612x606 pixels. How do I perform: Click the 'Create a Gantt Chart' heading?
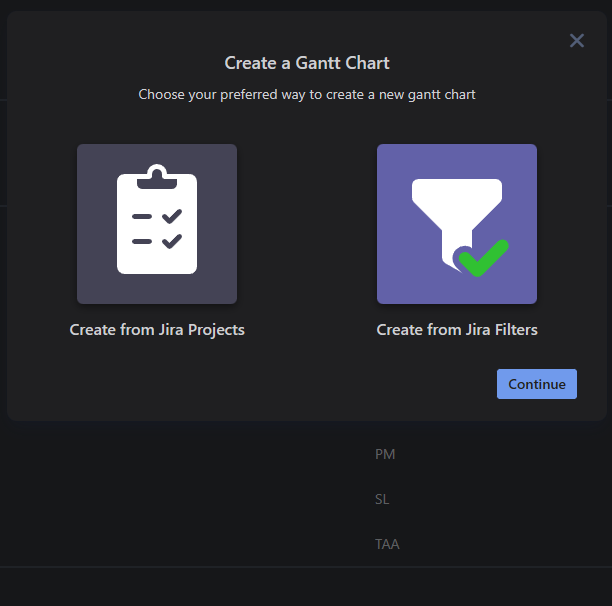(x=307, y=63)
